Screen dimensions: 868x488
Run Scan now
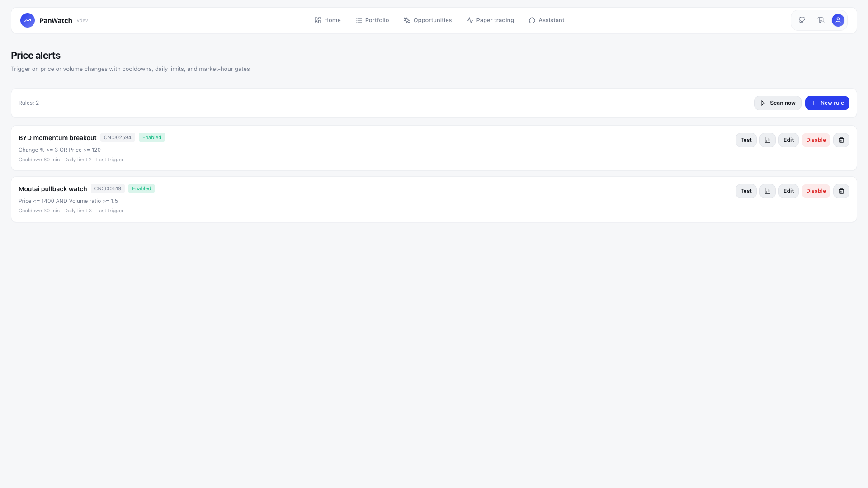778,103
